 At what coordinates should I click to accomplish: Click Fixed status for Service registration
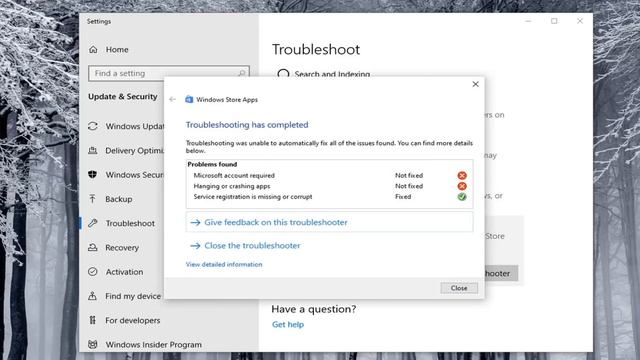pyautogui.click(x=403, y=196)
